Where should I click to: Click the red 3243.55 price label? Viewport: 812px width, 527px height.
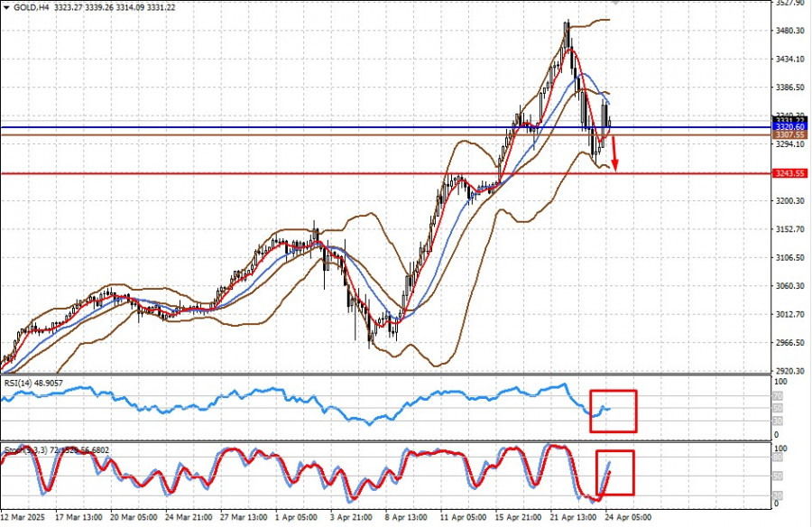click(x=789, y=173)
